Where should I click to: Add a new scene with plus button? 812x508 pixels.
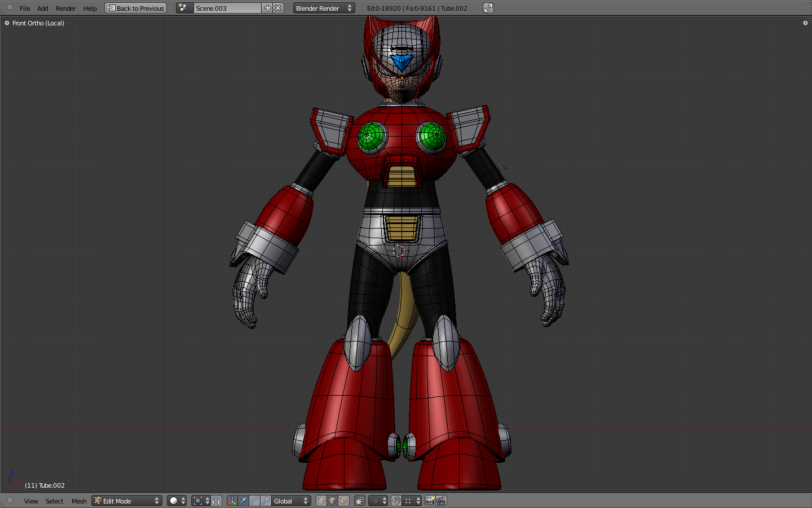(x=267, y=8)
